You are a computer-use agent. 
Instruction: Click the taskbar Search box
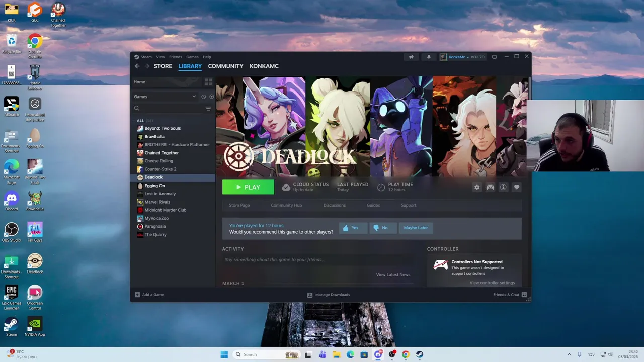(267, 354)
